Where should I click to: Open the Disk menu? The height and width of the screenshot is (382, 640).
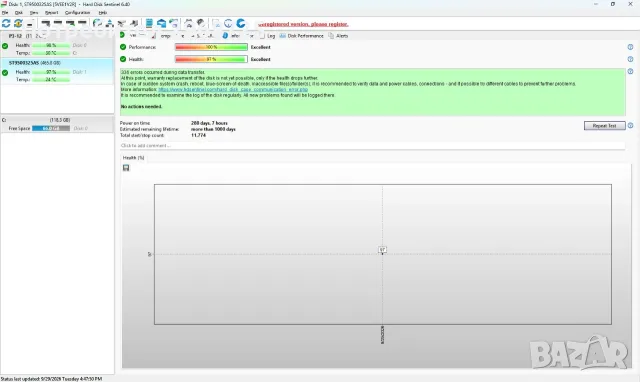tap(19, 13)
